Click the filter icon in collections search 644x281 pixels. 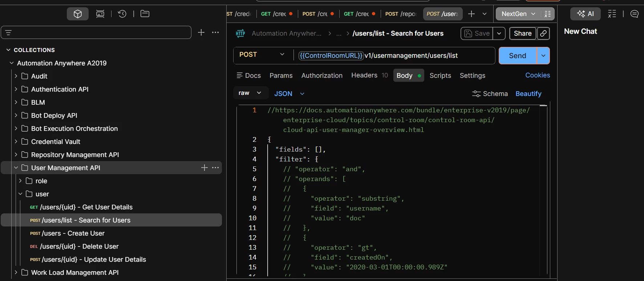pyautogui.click(x=8, y=33)
